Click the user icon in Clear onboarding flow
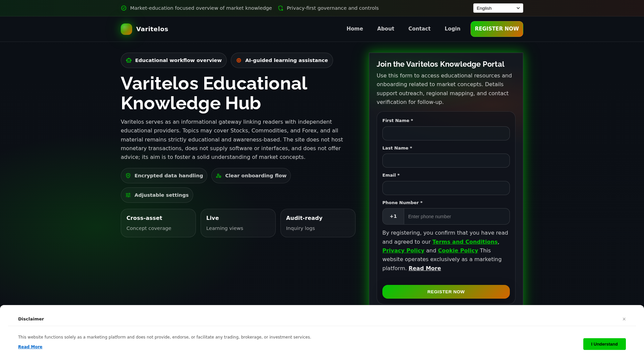 pyautogui.click(x=219, y=176)
